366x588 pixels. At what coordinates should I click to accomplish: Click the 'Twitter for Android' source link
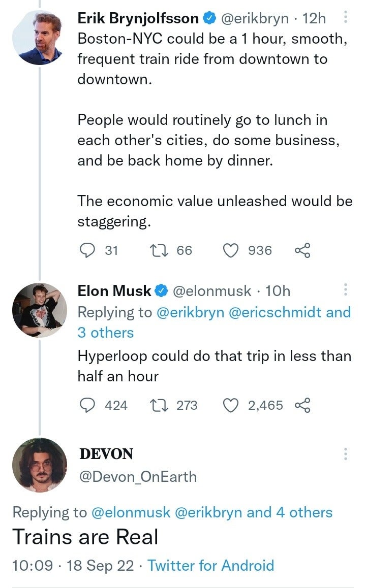(x=210, y=565)
